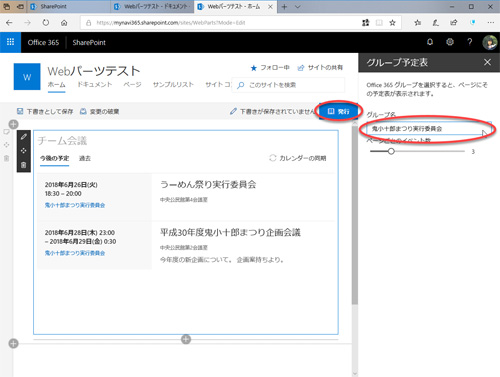
Task: Click 変更の破棄 discard changes
Action: tap(99, 111)
